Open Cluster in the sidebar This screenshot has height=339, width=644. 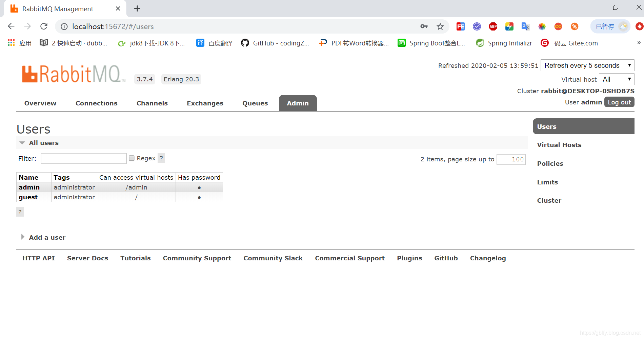click(x=549, y=200)
